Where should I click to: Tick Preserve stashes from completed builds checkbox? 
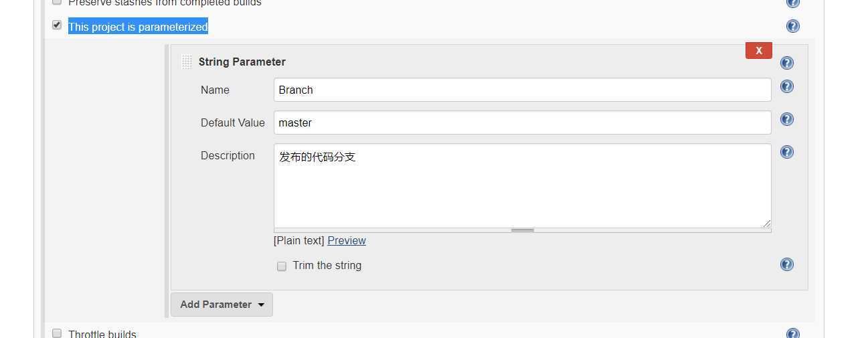point(57,2)
